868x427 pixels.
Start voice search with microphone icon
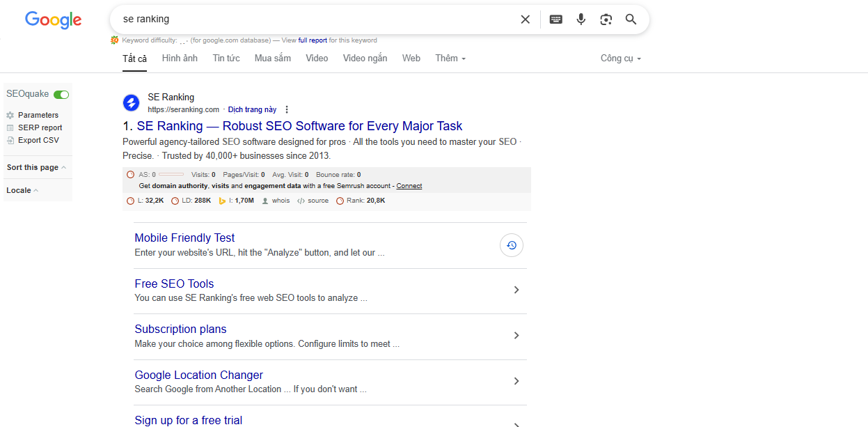(581, 20)
